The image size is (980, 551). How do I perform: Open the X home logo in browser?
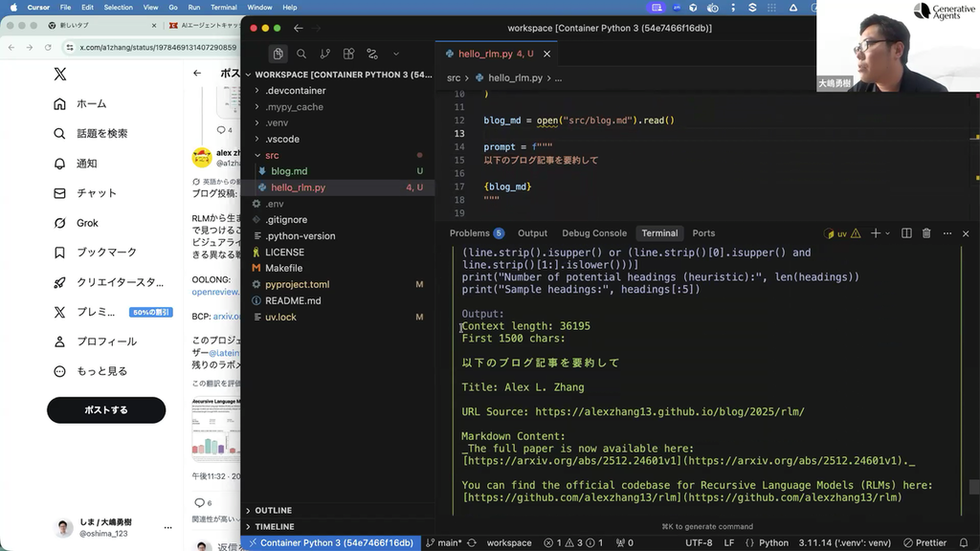60,74
